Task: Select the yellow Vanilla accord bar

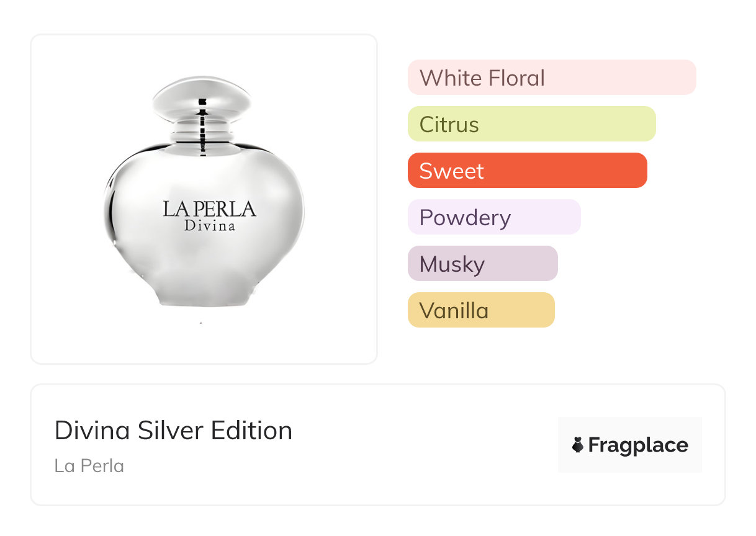Action: pyautogui.click(x=480, y=310)
